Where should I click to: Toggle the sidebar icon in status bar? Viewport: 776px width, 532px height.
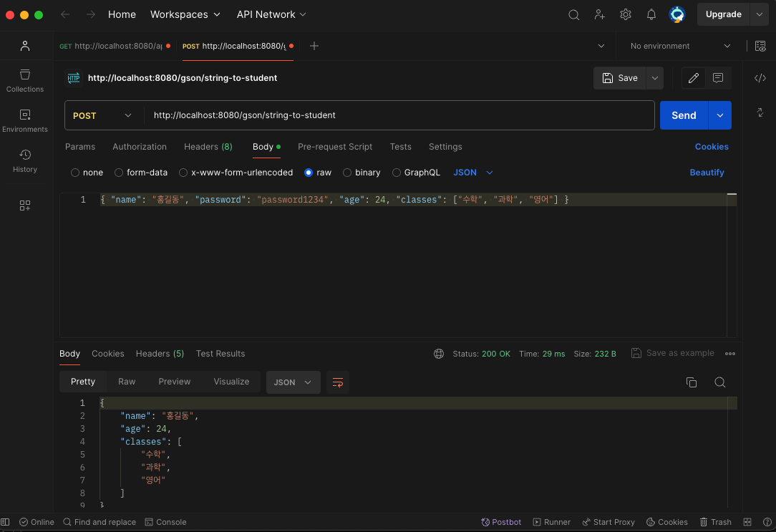click(x=5, y=521)
